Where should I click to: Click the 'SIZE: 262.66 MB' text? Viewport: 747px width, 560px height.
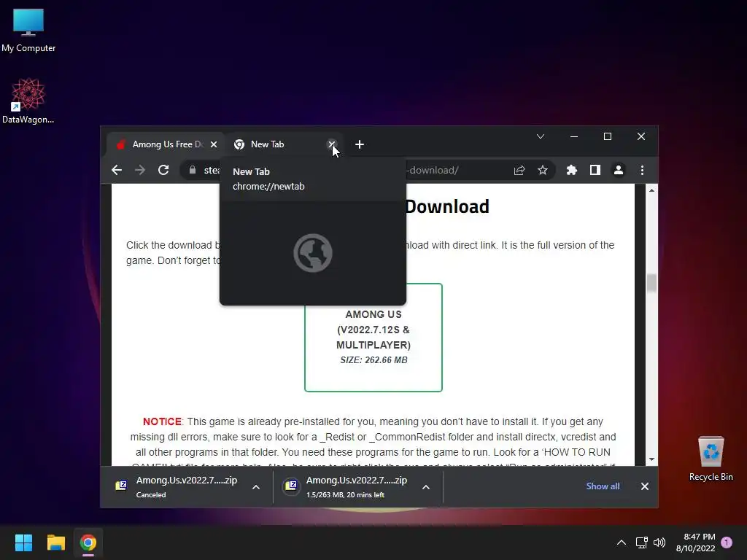tap(373, 360)
